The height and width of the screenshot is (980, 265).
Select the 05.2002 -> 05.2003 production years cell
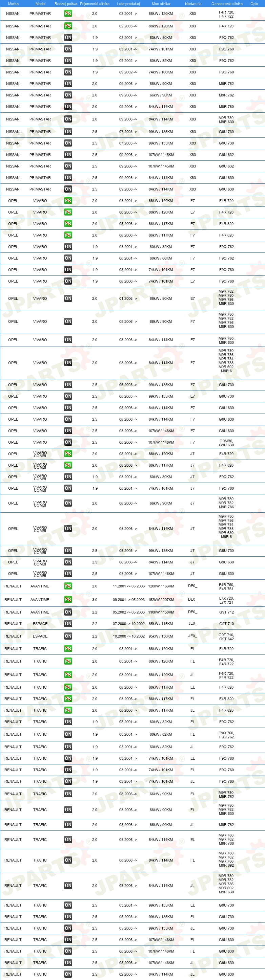click(x=129, y=612)
